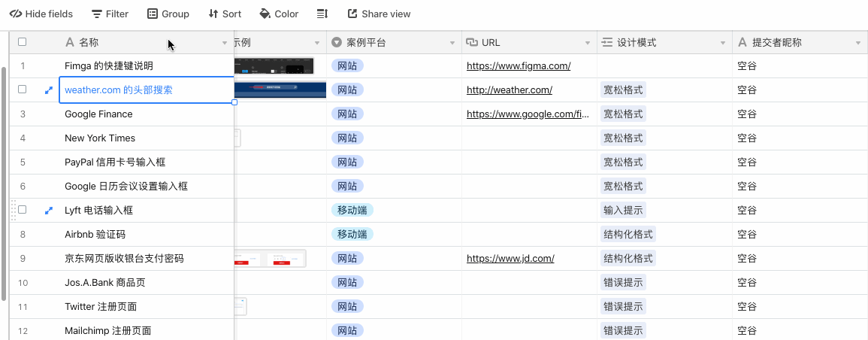Screen dimensions: 868x340
Task: Click the Twitter 注册页面 example thumbnail
Action: (240, 307)
